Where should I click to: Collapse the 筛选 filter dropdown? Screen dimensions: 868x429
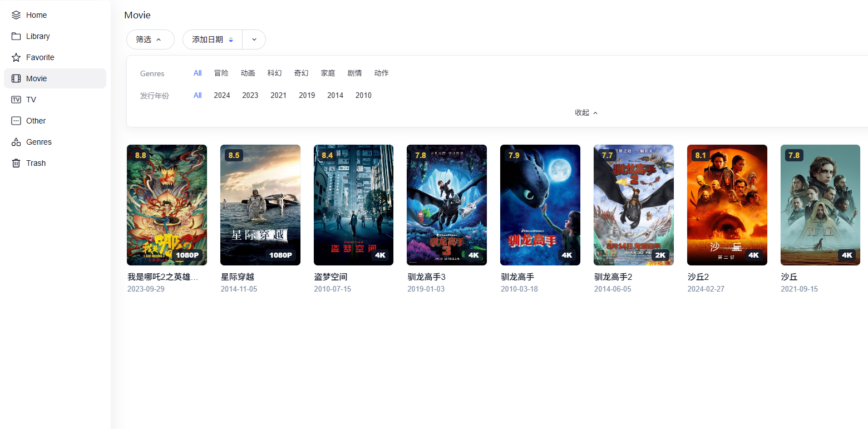(150, 40)
